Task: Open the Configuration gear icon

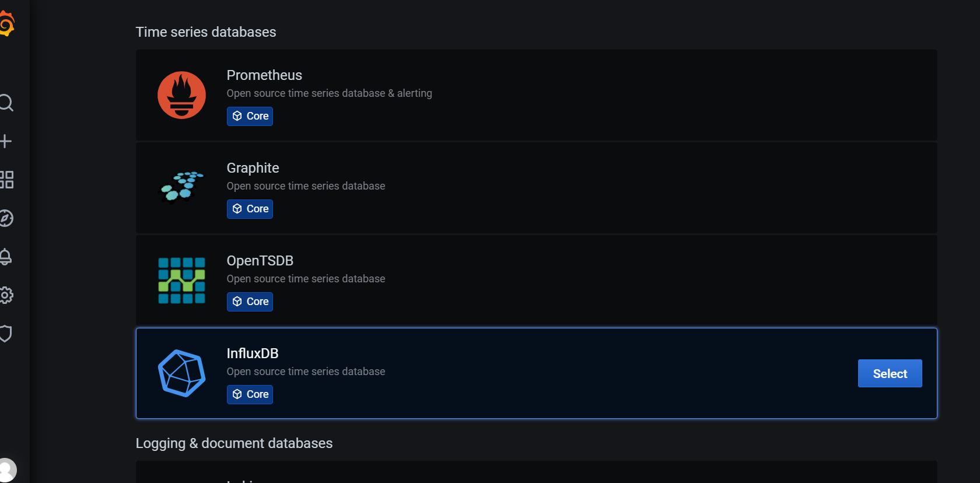Action: point(6,295)
